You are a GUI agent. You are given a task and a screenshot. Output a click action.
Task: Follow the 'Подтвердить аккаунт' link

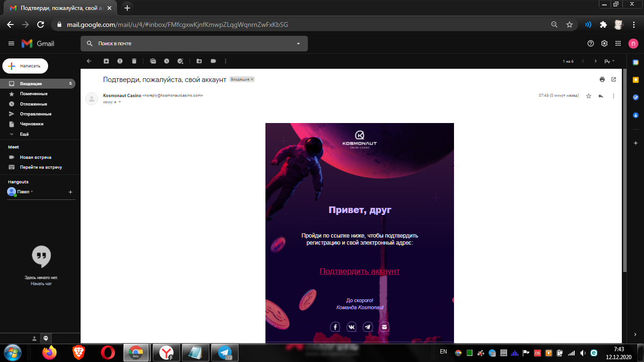tap(360, 271)
